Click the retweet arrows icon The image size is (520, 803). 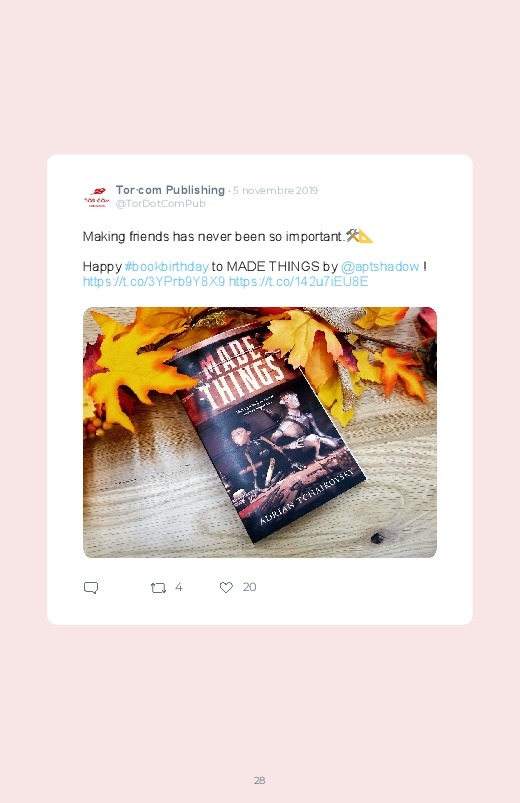coord(158,587)
